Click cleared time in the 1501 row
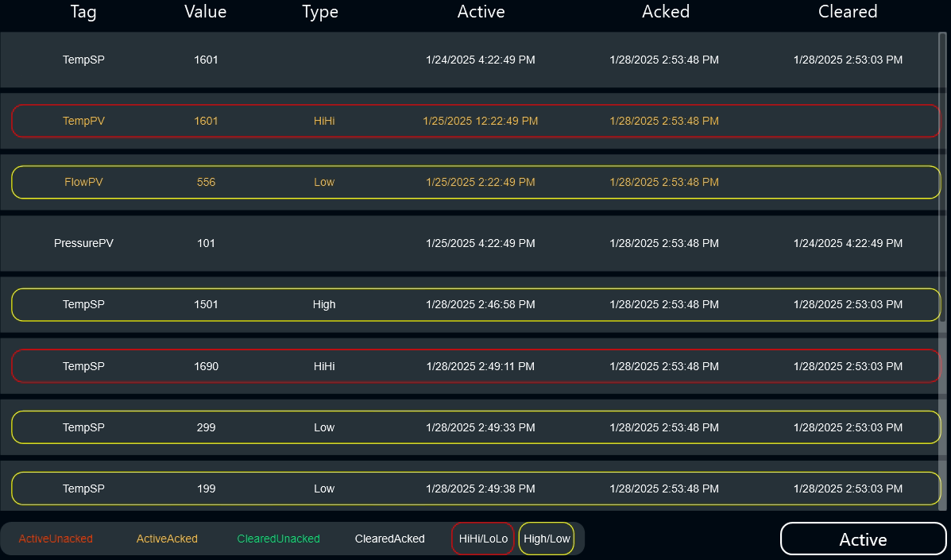The height and width of the screenshot is (560, 951). [x=848, y=305]
